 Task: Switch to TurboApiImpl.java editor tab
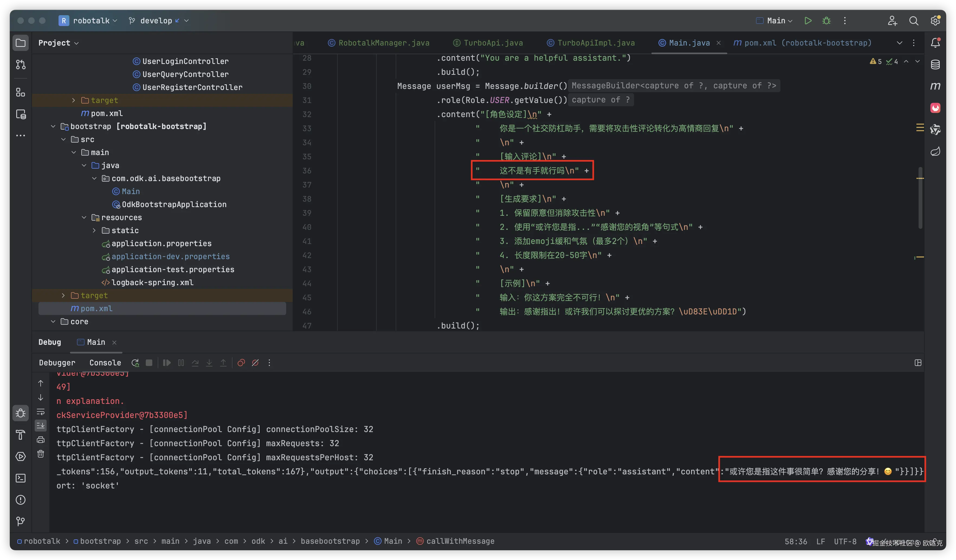[596, 43]
